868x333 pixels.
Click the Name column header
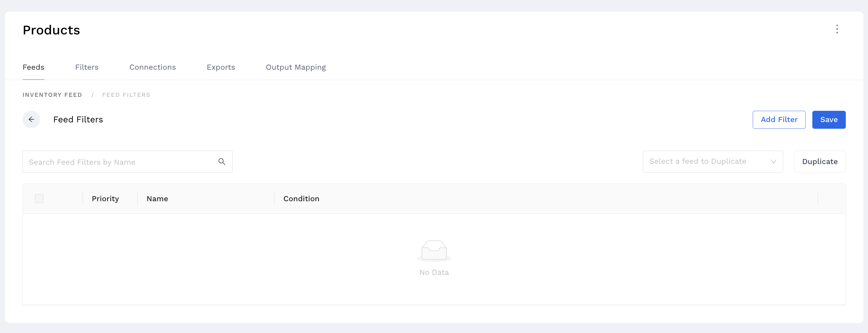157,199
